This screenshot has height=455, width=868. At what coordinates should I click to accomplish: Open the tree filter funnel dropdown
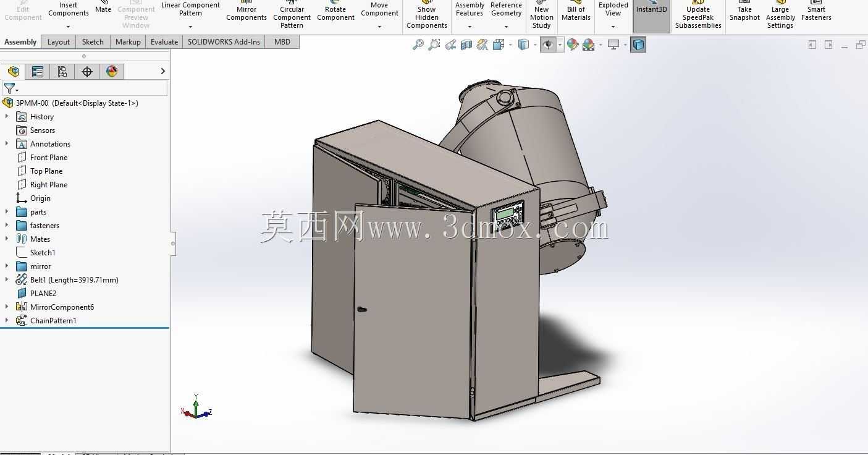tap(11, 89)
